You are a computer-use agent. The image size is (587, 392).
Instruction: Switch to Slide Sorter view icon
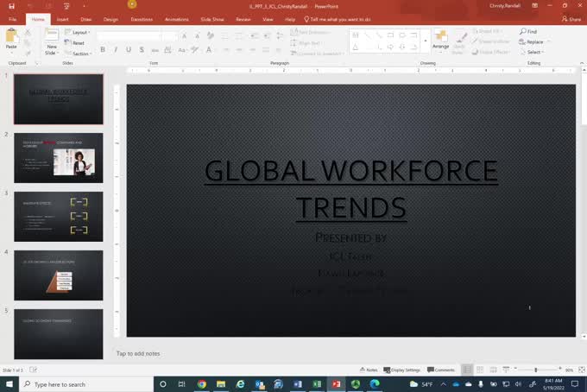pyautogui.click(x=480, y=370)
